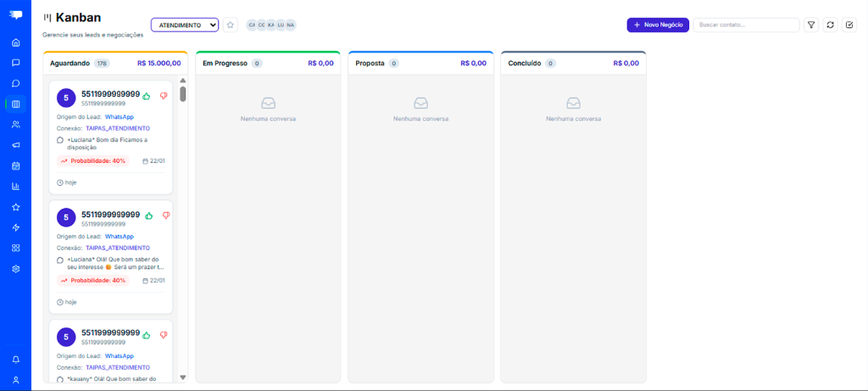The image size is (868, 391).
Task: Click Probabilidade 40% badge on 'Que bom saber' card
Action: click(93, 281)
